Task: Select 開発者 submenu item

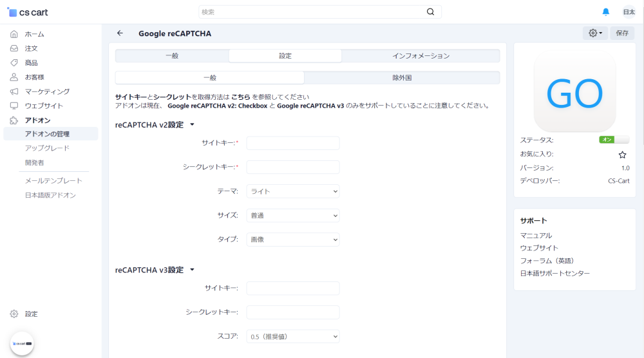Action: [x=35, y=162]
